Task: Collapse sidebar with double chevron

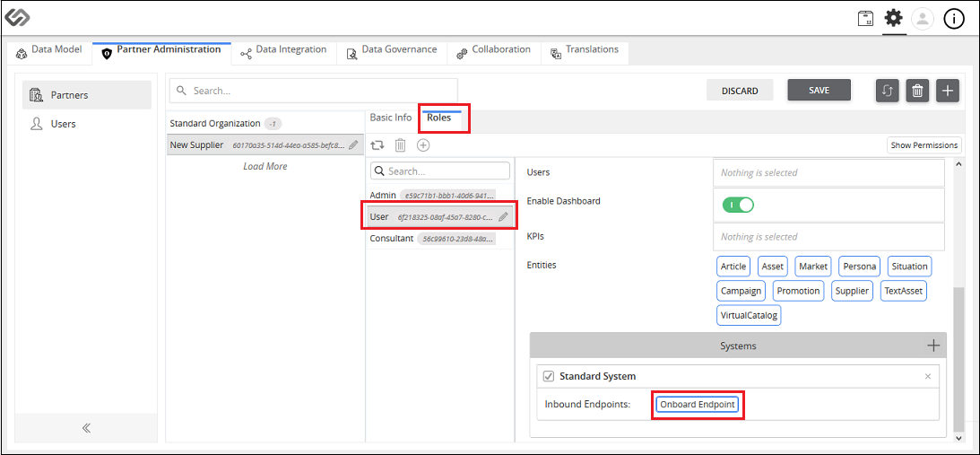Action: [x=86, y=428]
